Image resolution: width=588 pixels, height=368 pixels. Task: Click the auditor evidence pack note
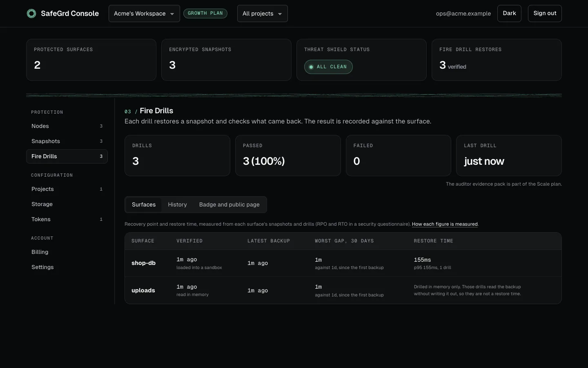[504, 184]
